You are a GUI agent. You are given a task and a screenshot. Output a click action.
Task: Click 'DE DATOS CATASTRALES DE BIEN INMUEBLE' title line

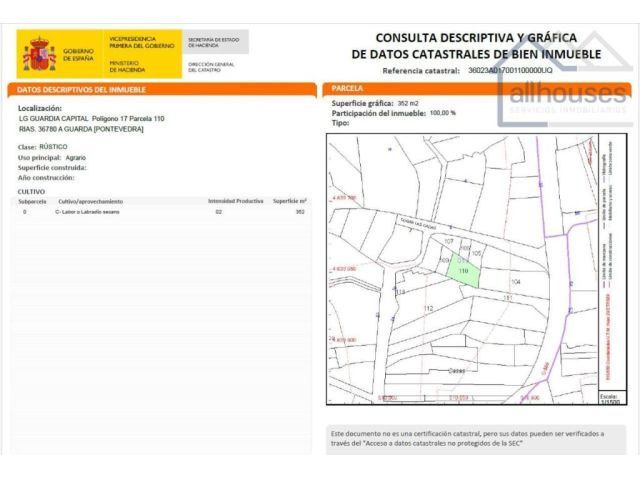point(476,54)
